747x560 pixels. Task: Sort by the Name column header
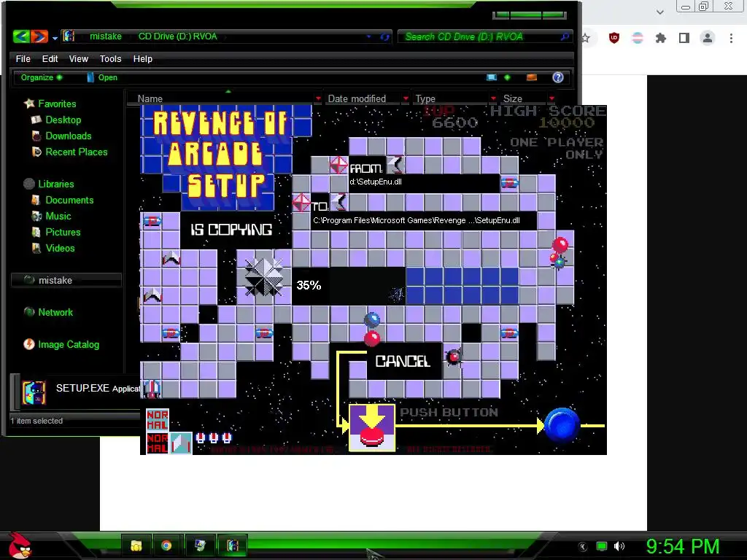click(x=150, y=98)
